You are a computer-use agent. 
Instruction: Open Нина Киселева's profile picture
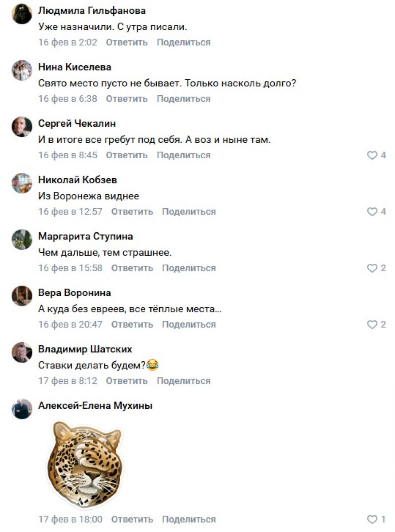click(x=22, y=70)
